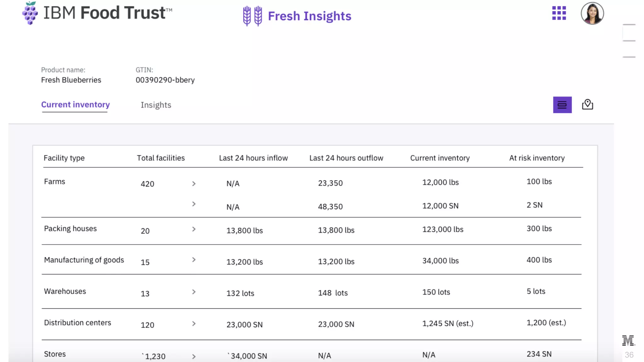Click the At risk inventory column header
The width and height of the screenshot is (644, 362).
(x=537, y=158)
